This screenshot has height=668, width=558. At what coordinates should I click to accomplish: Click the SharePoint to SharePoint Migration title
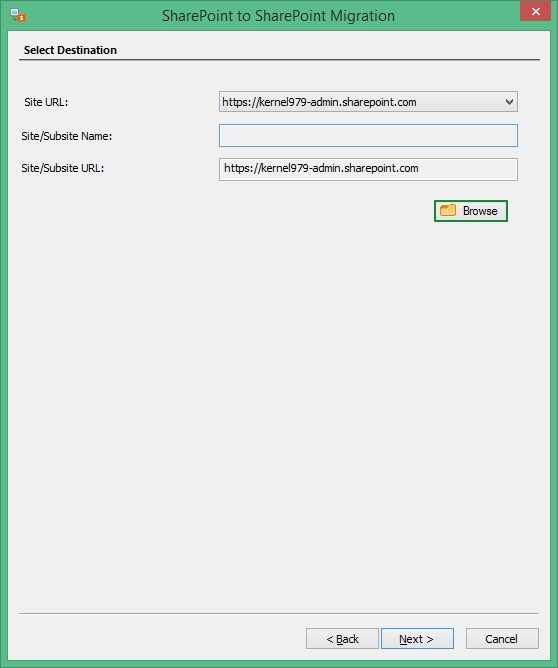pyautogui.click(x=278, y=16)
